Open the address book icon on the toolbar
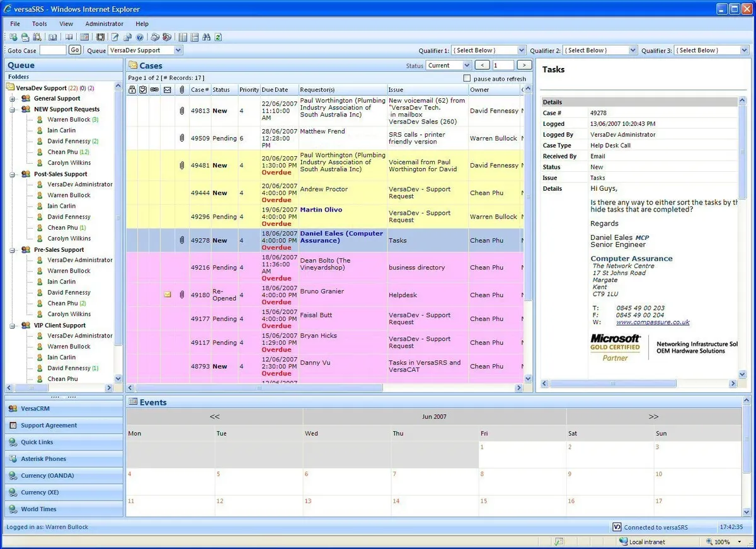Screen dimensions: 756x549 tap(54, 38)
